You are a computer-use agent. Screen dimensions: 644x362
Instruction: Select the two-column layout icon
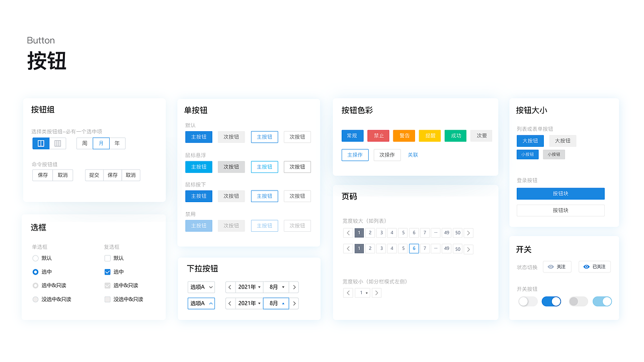pos(41,143)
